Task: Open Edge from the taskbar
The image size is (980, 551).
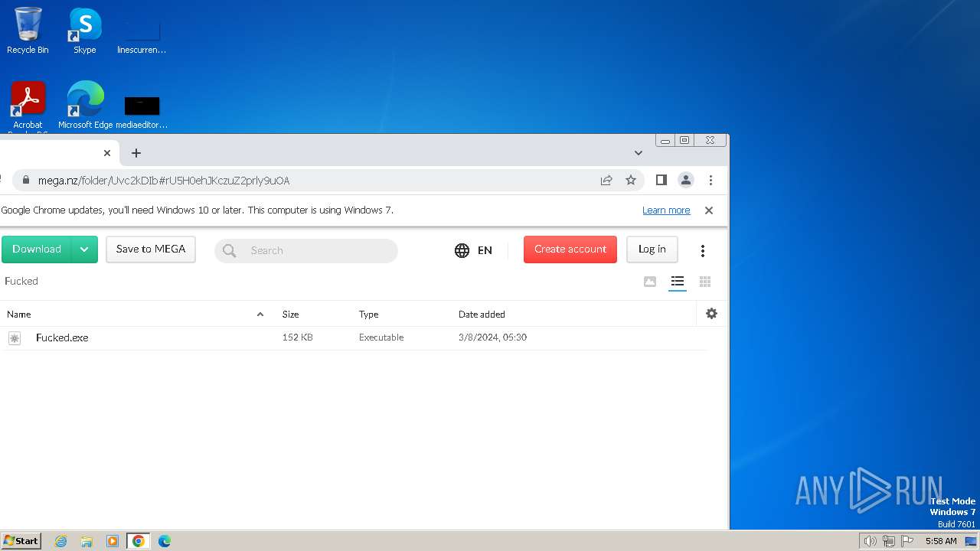Action: click(164, 541)
